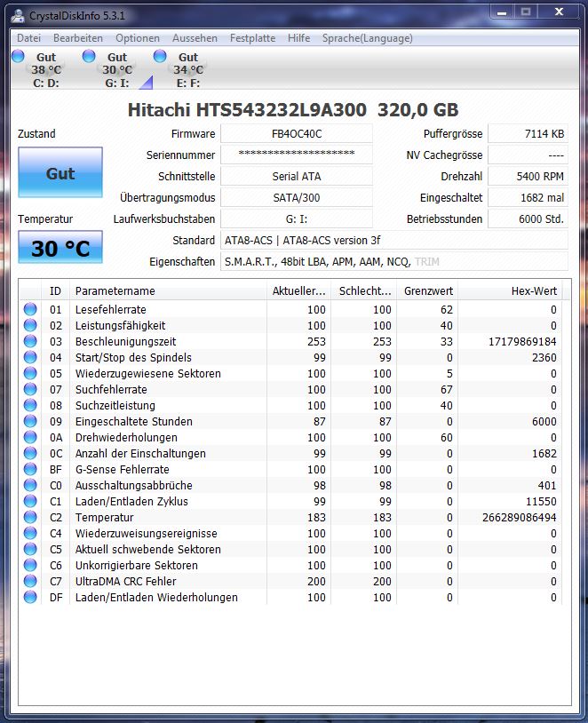
Task: Click status orb of Beschleunigungszeit row
Action: pyautogui.click(x=30, y=341)
